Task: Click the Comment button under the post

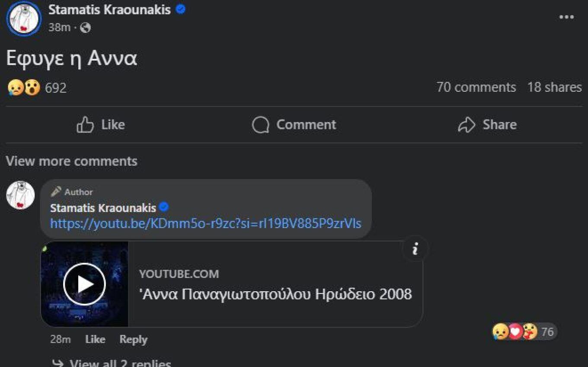Action: 294,125
